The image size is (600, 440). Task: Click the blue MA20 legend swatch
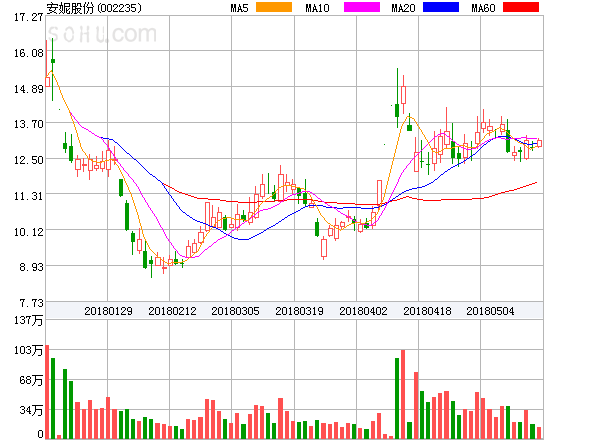pos(441,7)
